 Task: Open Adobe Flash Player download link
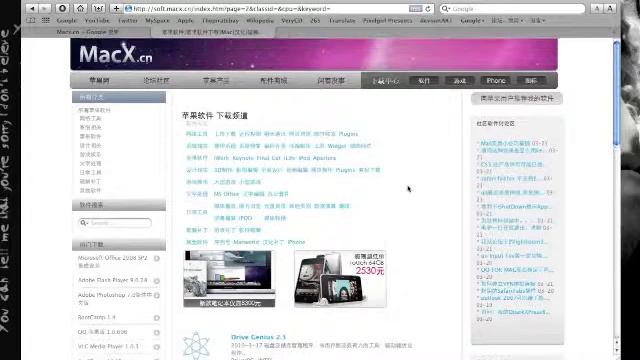coord(113,280)
